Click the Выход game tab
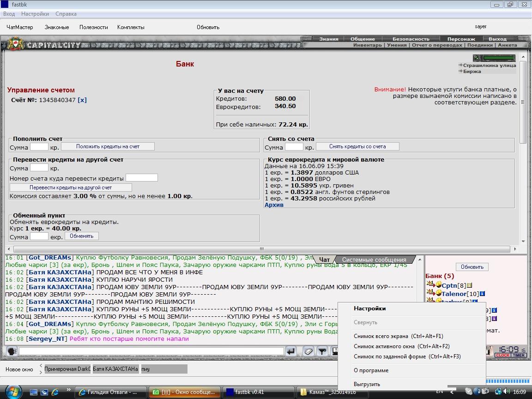 (x=497, y=39)
